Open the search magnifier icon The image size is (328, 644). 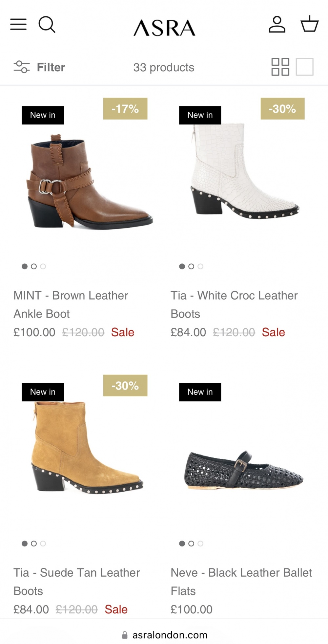click(x=47, y=25)
